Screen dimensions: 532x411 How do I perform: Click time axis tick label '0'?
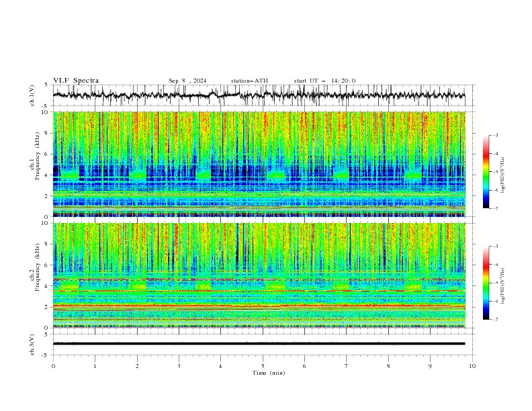tap(53, 366)
